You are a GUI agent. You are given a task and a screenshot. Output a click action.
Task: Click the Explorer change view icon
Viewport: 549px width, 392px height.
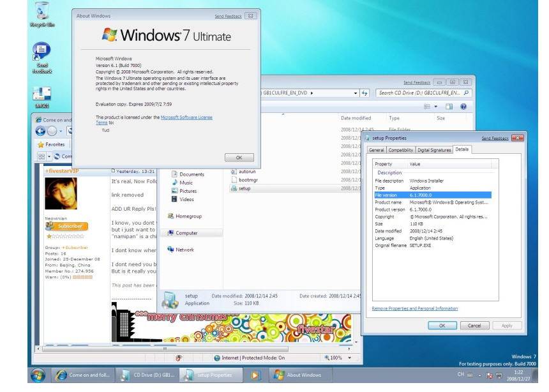[427, 107]
